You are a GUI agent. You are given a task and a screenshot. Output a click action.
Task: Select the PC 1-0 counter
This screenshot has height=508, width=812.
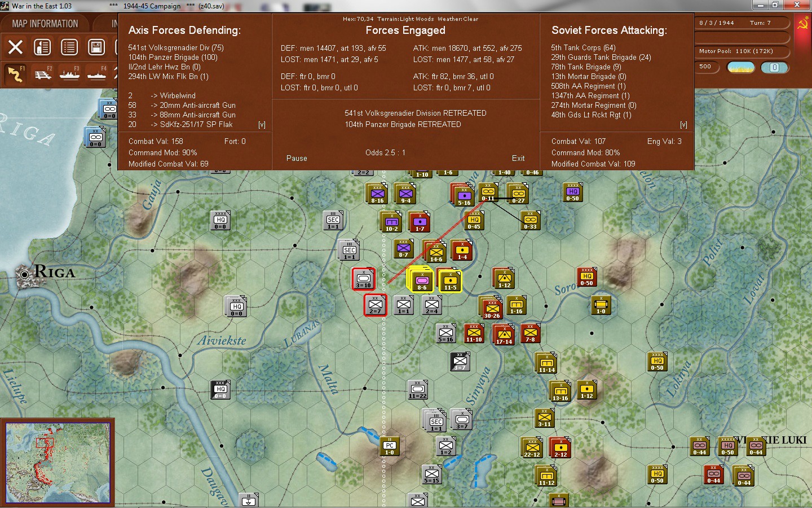click(389, 445)
